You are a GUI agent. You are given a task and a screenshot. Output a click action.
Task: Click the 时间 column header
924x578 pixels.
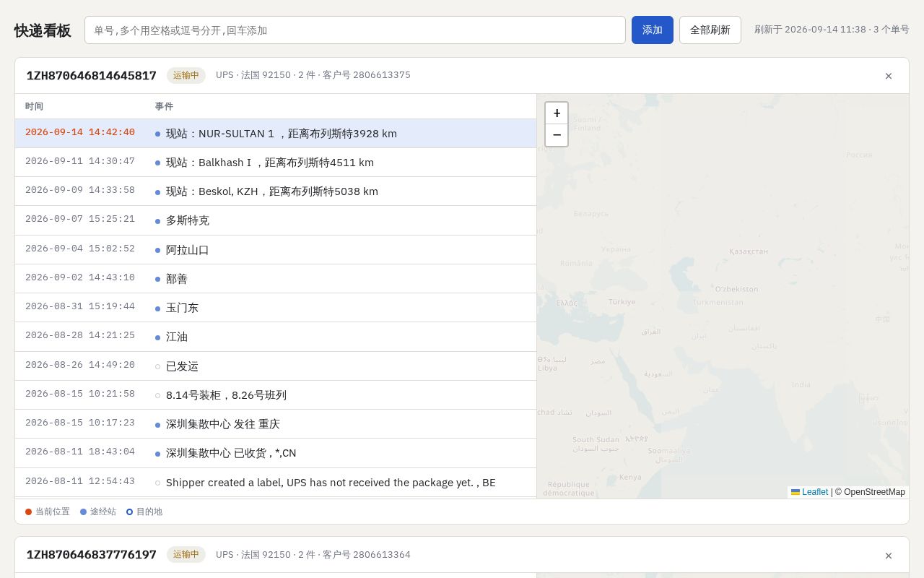point(34,106)
